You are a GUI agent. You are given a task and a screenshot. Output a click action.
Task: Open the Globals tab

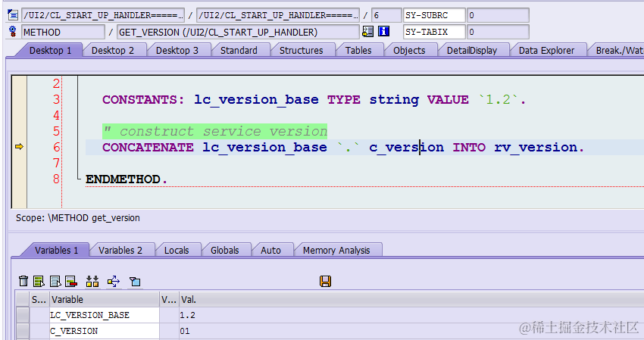(225, 251)
